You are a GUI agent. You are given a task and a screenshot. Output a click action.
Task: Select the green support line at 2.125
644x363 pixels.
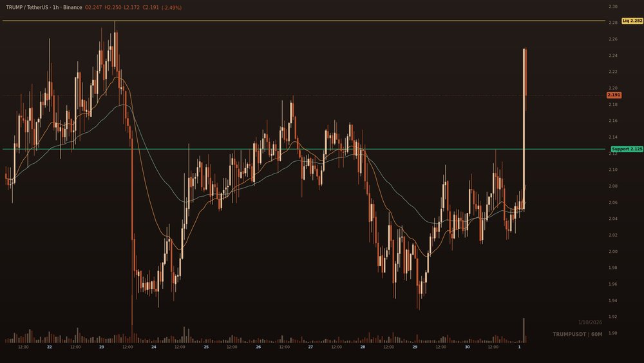coord(304,149)
